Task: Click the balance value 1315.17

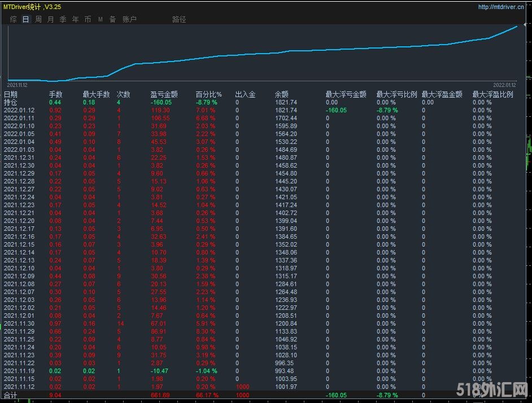Action: (286, 276)
